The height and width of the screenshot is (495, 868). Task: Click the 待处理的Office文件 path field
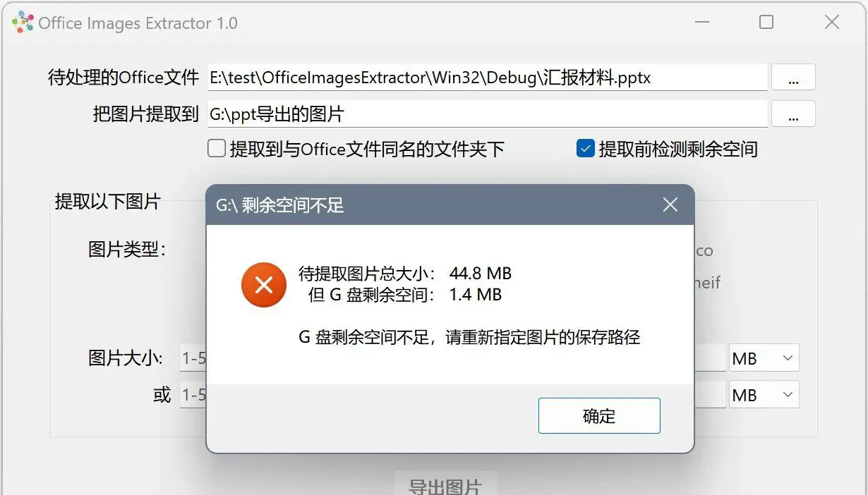487,78
